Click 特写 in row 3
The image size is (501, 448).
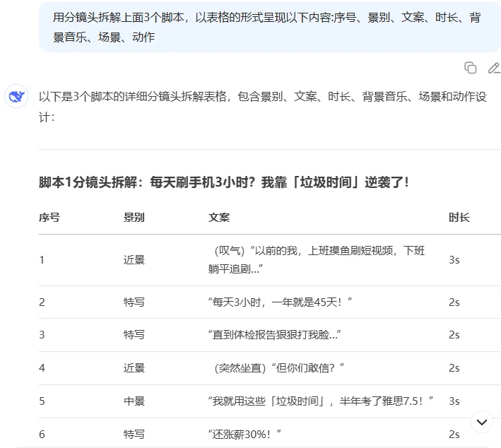[x=134, y=335]
